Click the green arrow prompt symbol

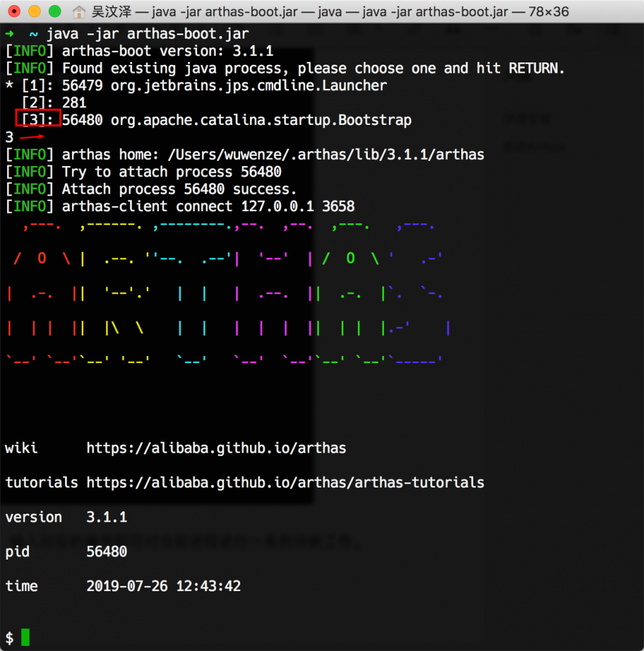click(x=10, y=33)
